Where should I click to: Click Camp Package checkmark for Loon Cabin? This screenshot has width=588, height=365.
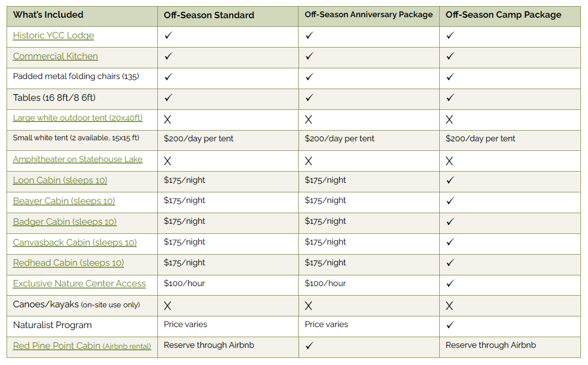(x=450, y=180)
